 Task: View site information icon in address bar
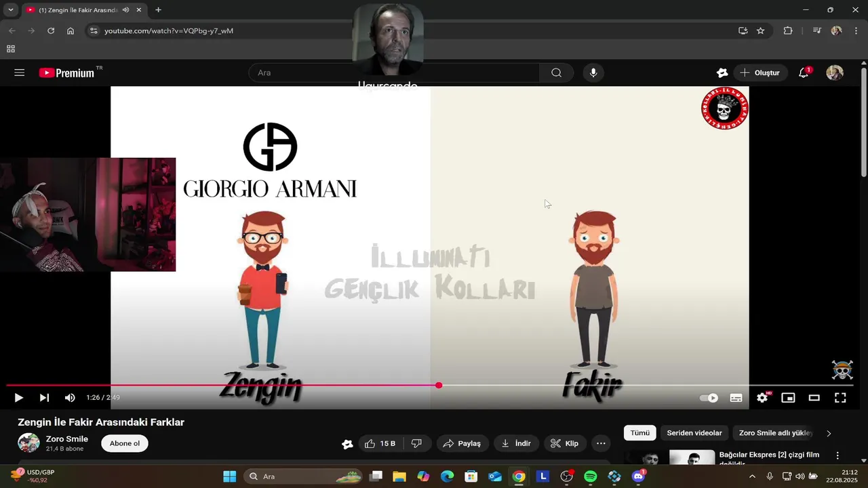tap(94, 30)
